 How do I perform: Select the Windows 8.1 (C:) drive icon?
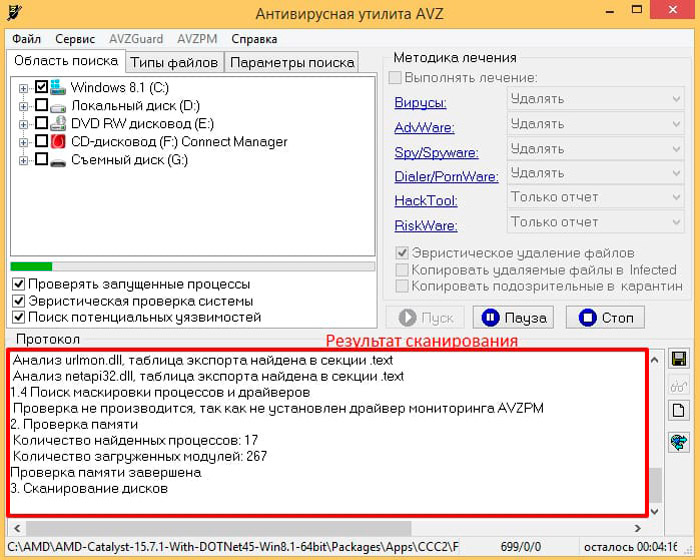tap(58, 88)
